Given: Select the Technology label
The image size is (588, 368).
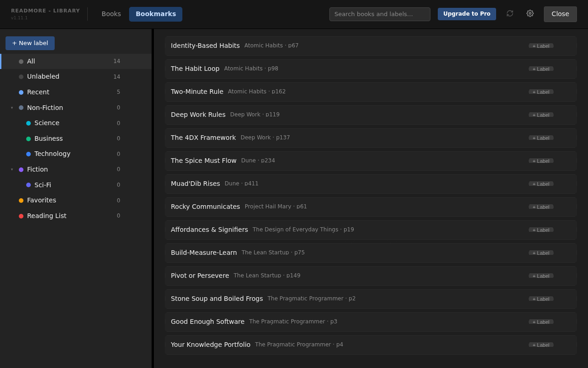Looking at the screenshot, I should tap(76, 154).
